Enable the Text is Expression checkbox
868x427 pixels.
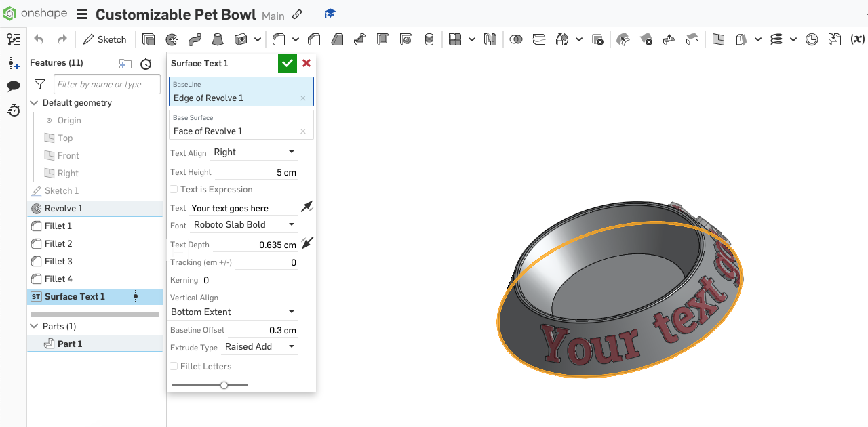(x=174, y=190)
